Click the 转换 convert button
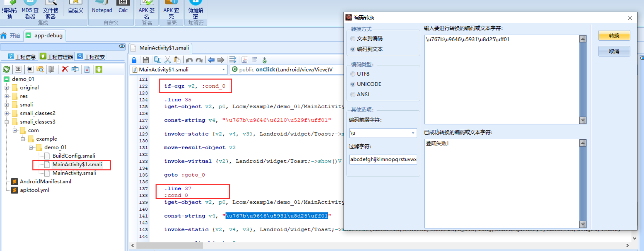 coord(614,36)
